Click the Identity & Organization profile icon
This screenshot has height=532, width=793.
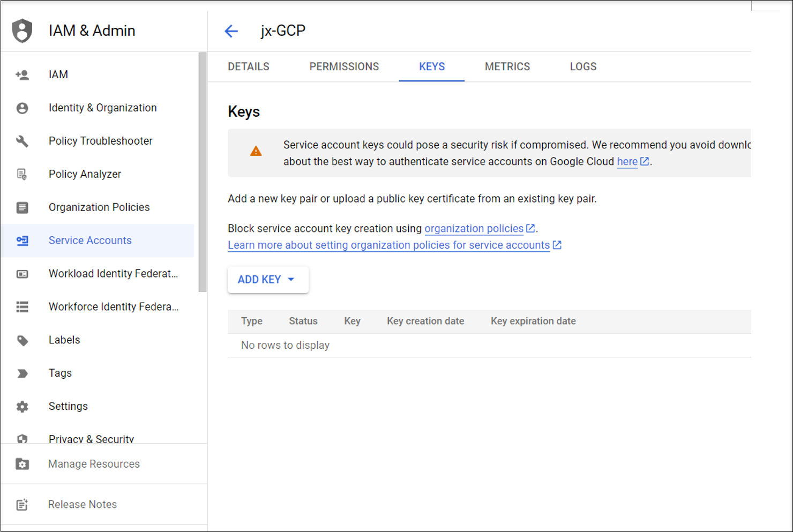[22, 108]
